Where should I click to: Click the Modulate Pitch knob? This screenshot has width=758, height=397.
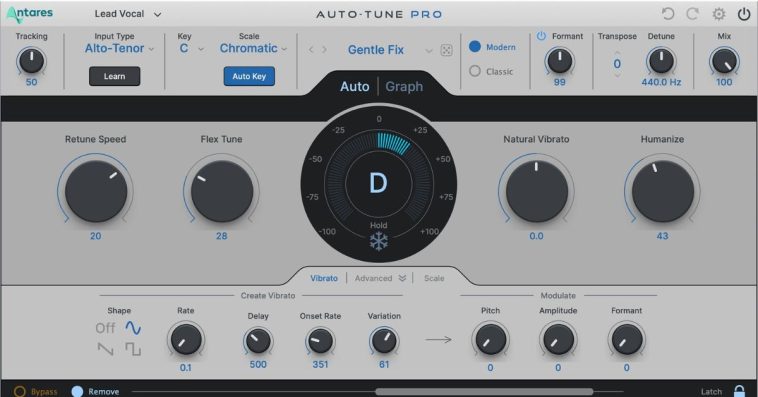point(491,339)
